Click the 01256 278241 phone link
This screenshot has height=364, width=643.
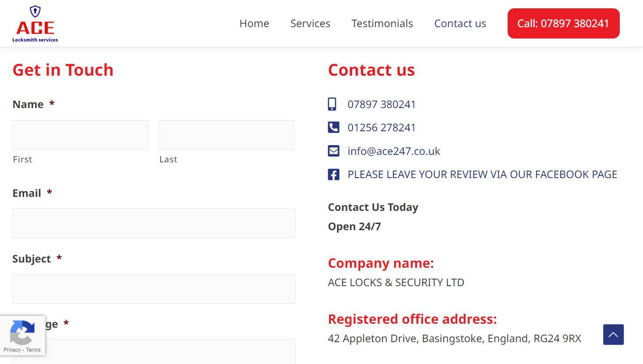pyautogui.click(x=382, y=128)
